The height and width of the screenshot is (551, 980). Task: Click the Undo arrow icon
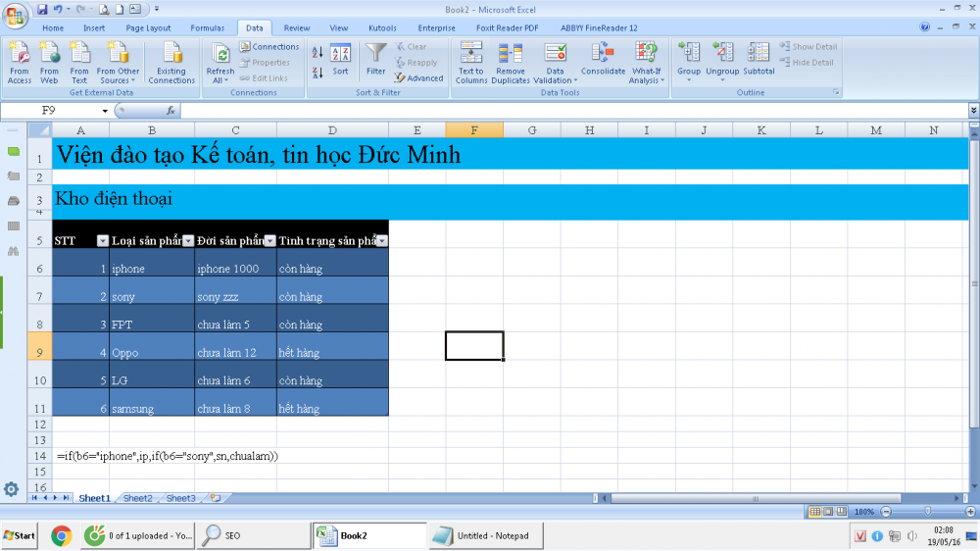click(58, 10)
